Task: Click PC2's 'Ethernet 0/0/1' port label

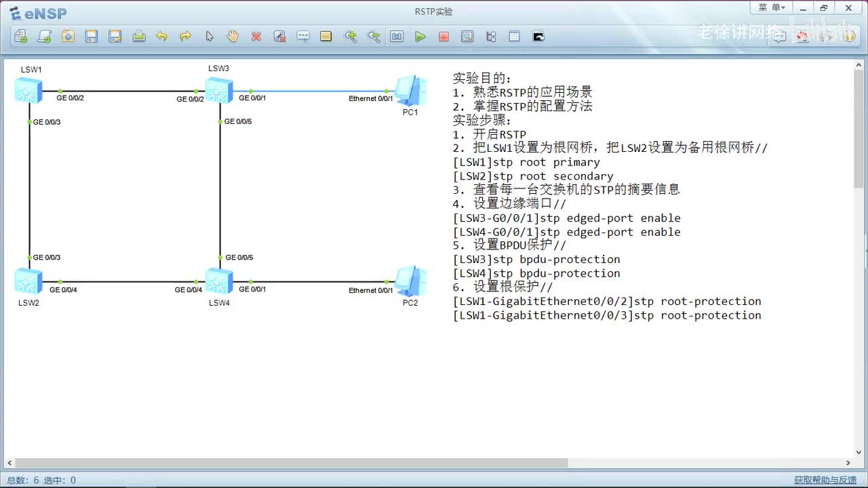Action: 371,291
